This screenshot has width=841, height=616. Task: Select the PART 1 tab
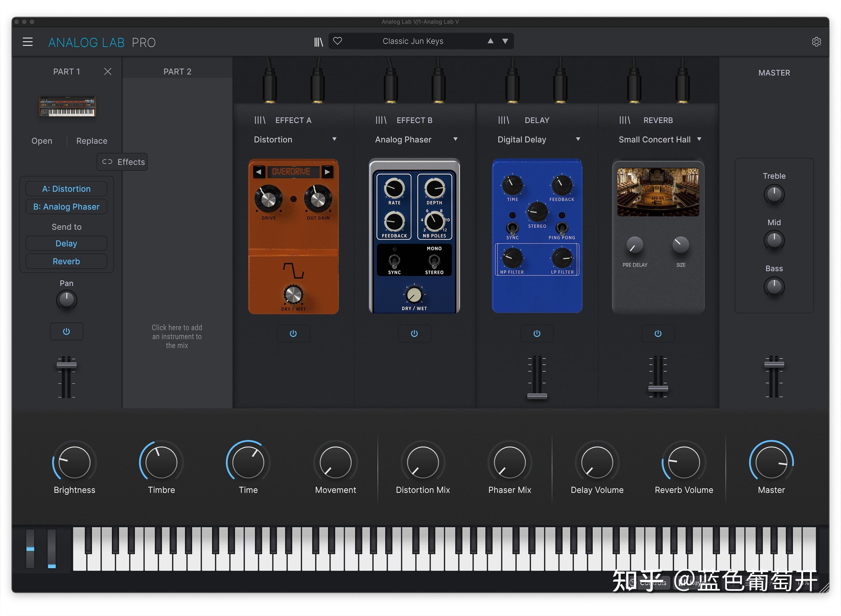pos(66,71)
